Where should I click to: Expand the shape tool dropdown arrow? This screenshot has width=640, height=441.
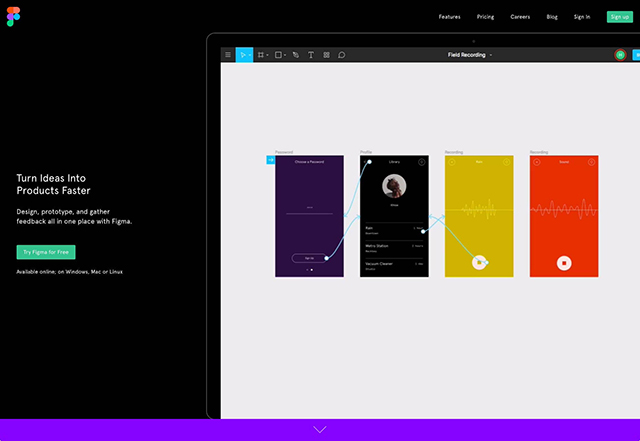[x=284, y=55]
